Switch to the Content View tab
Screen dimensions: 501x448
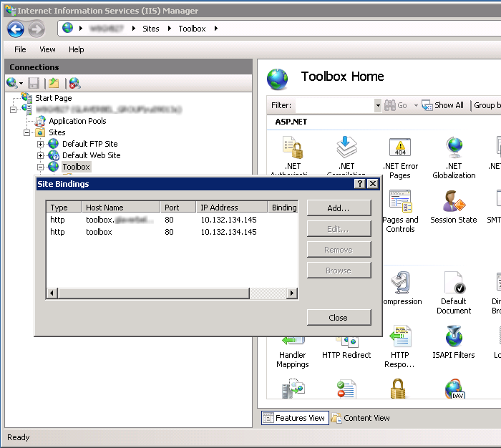[361, 418]
